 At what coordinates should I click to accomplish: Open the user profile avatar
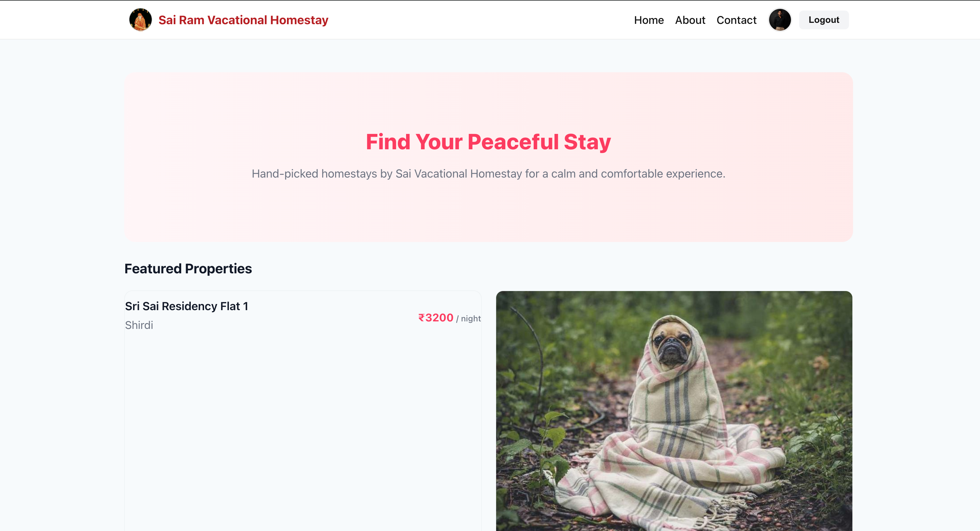tap(779, 20)
